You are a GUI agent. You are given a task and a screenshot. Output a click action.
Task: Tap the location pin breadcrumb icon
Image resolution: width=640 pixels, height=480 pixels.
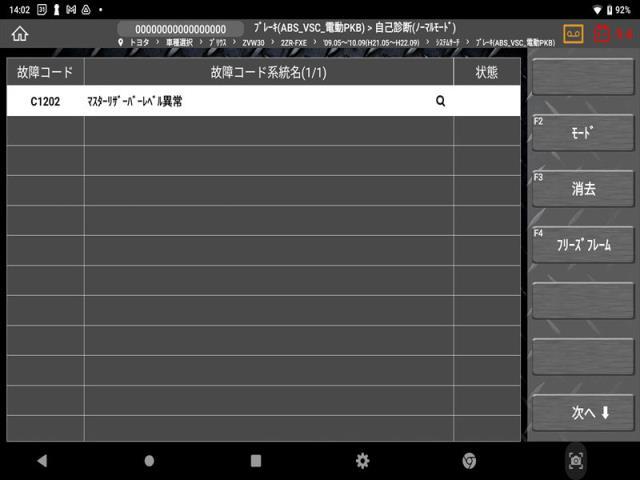(x=120, y=42)
